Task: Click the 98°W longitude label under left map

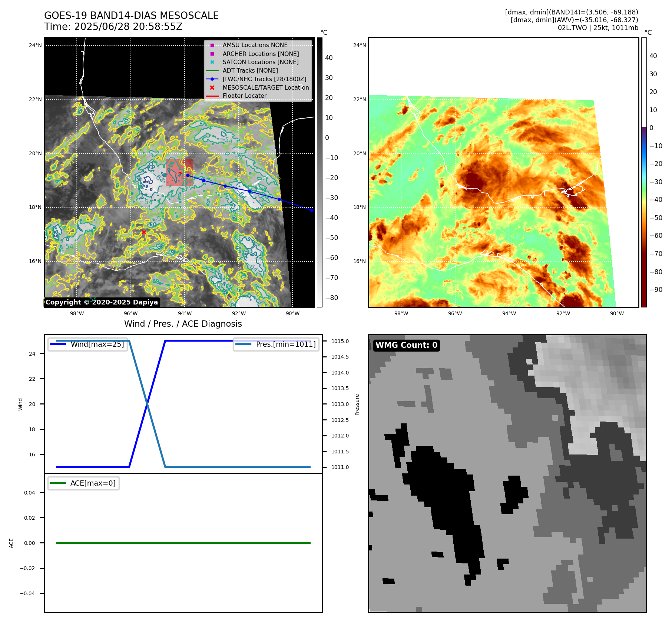Action: pyautogui.click(x=77, y=313)
